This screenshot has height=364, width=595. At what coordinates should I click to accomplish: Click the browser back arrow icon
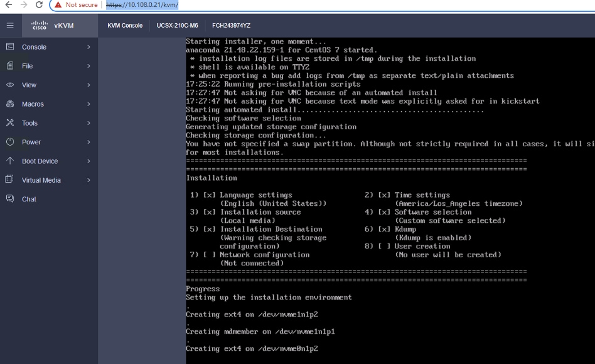8,4
